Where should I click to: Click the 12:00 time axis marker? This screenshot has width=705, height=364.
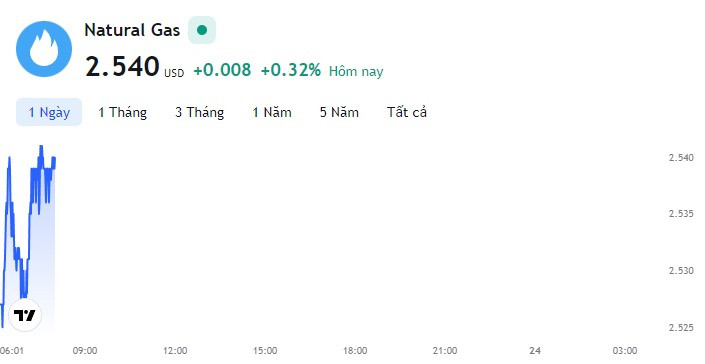pyautogui.click(x=175, y=351)
